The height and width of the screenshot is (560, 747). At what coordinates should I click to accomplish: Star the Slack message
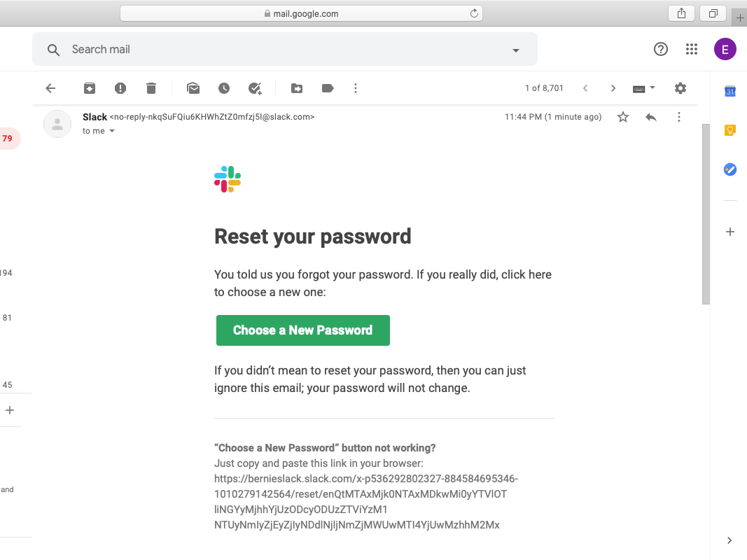tap(622, 117)
